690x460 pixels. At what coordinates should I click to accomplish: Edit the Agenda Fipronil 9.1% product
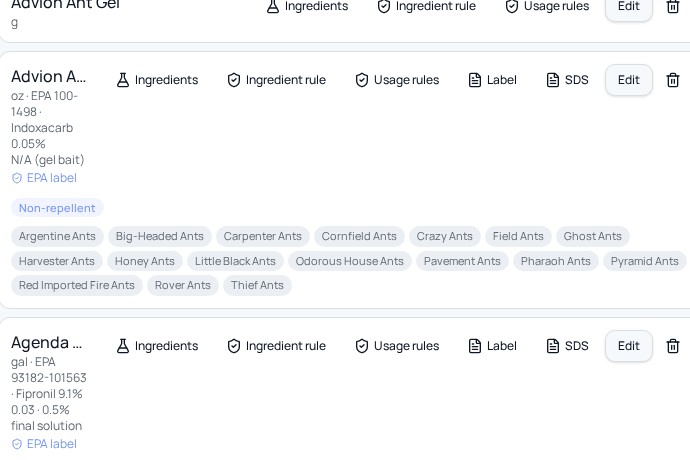(628, 346)
